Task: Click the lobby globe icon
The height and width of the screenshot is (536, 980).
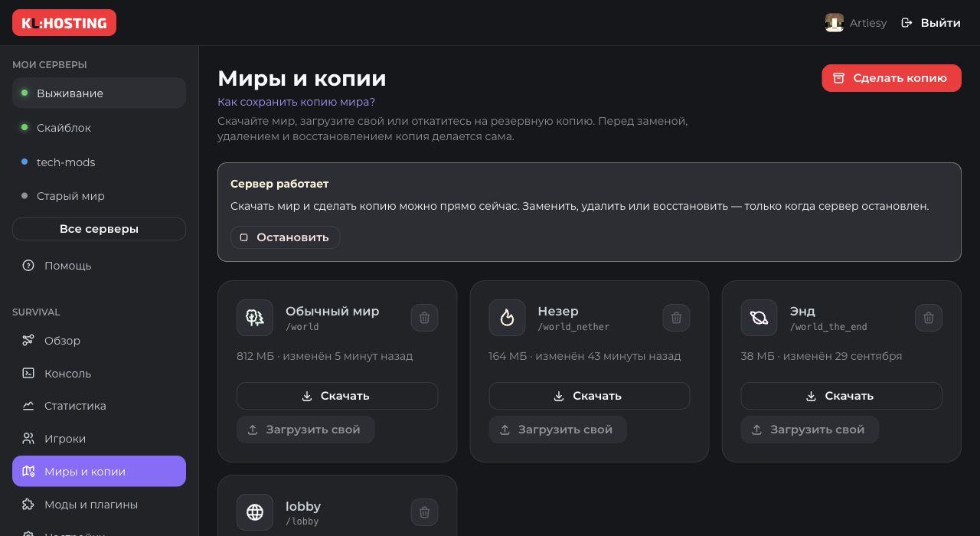Action: click(255, 512)
